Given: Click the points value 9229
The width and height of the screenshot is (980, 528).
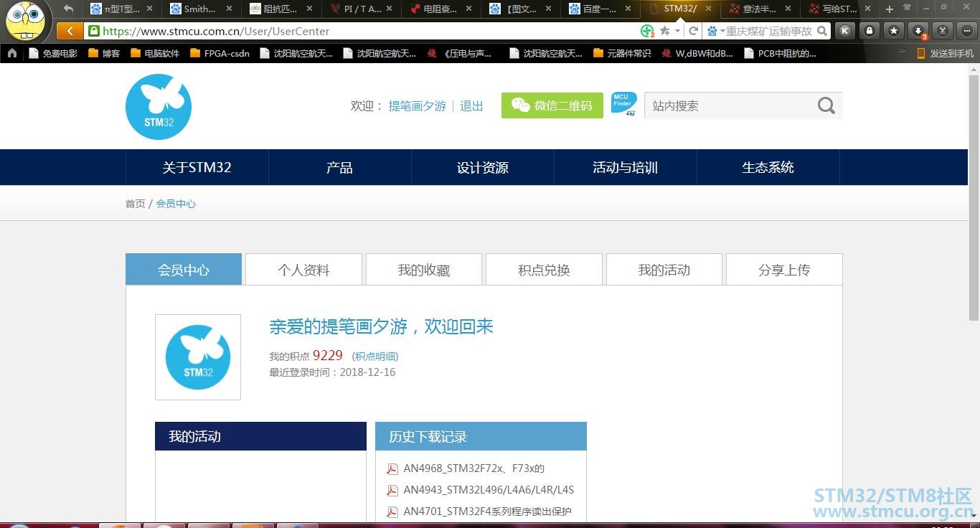Looking at the screenshot, I should tap(328, 356).
